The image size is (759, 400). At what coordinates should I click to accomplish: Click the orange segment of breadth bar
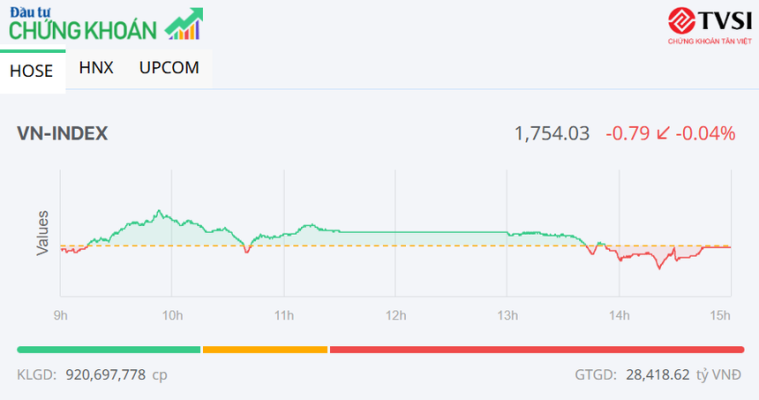click(265, 349)
